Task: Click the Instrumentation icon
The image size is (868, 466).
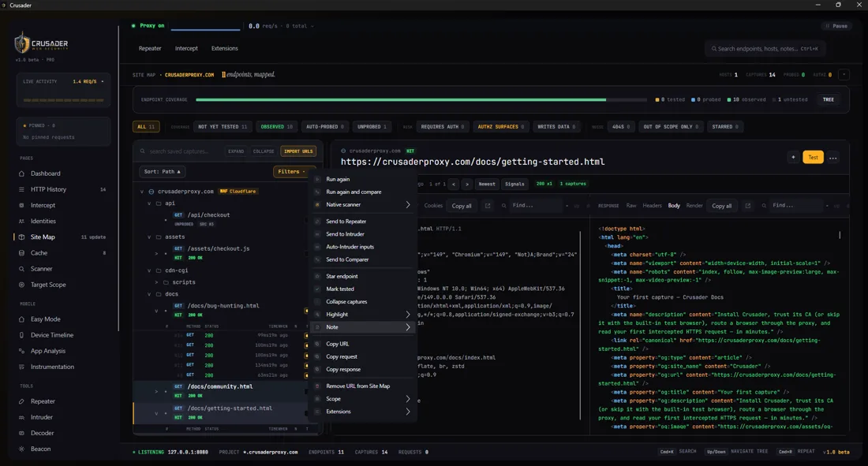Action: coord(21,367)
